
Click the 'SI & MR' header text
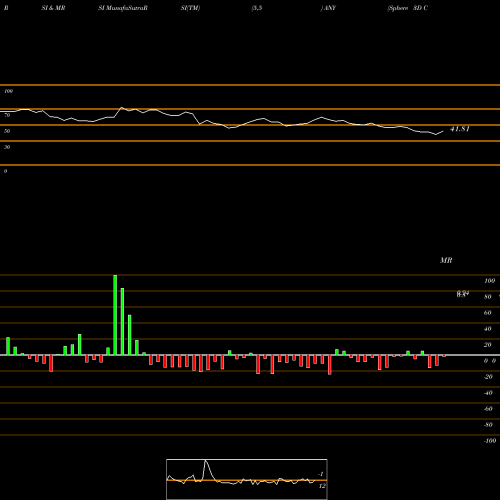[x=53, y=8]
